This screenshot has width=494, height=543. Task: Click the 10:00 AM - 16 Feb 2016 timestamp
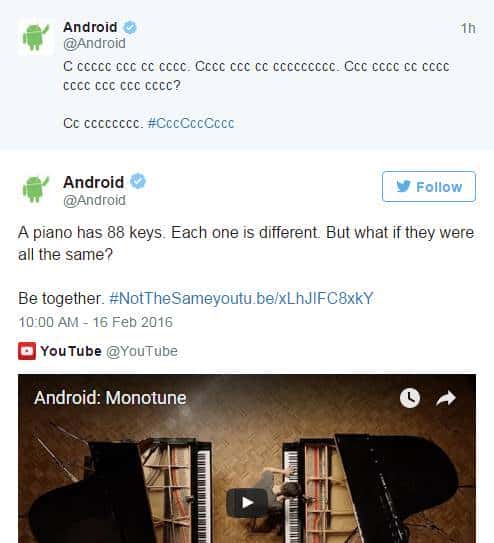pos(96,322)
